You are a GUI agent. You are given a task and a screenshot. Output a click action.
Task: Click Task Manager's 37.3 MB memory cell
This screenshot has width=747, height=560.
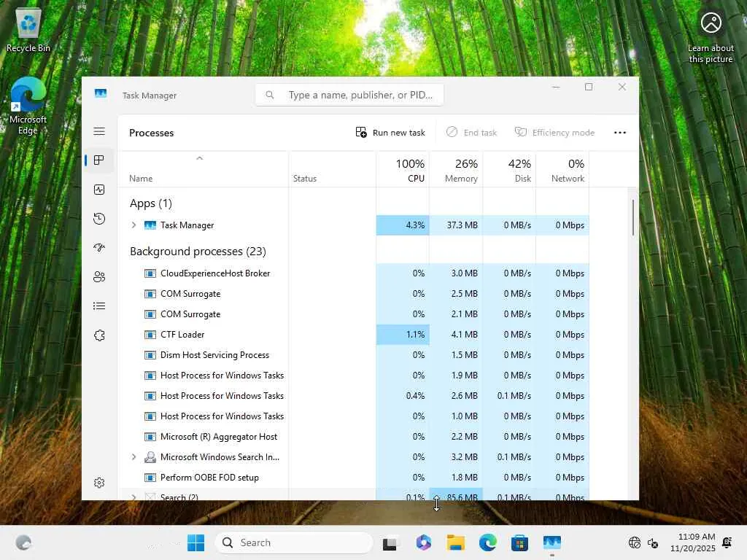(456, 225)
